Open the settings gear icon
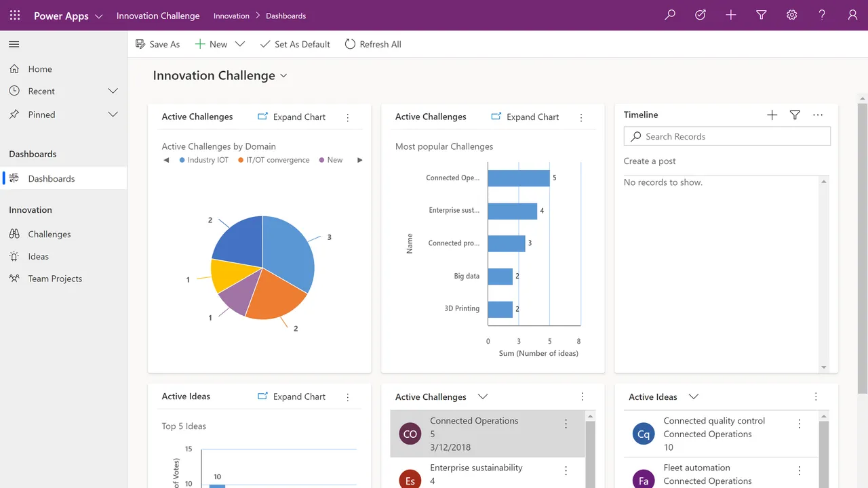The height and width of the screenshot is (488, 868). pyautogui.click(x=791, y=15)
